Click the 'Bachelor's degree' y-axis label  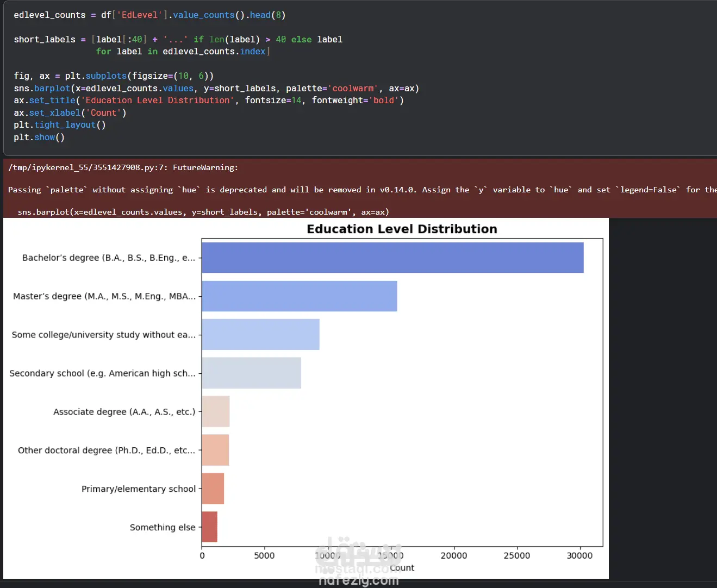click(109, 258)
